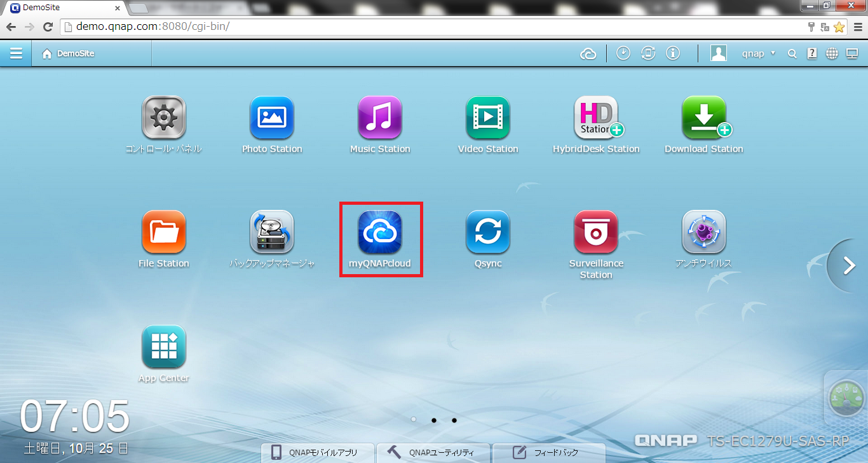Open desktop preferences monitor icon

(x=852, y=54)
